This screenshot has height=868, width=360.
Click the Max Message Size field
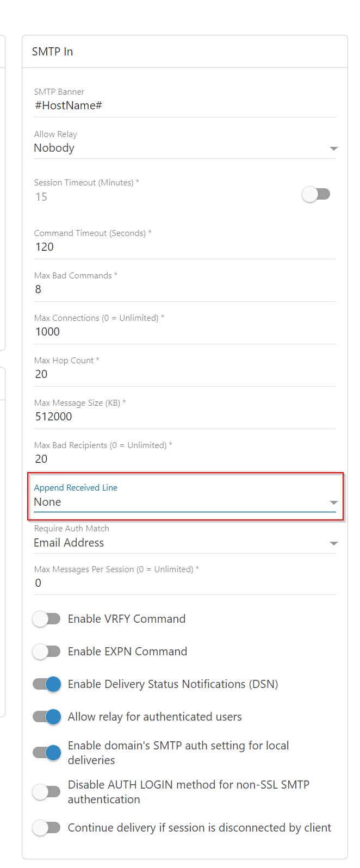[185, 417]
